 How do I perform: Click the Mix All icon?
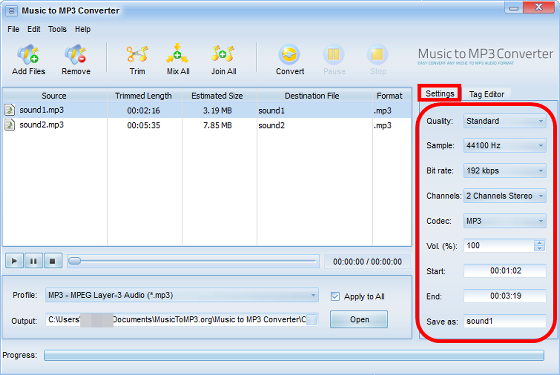(178, 55)
